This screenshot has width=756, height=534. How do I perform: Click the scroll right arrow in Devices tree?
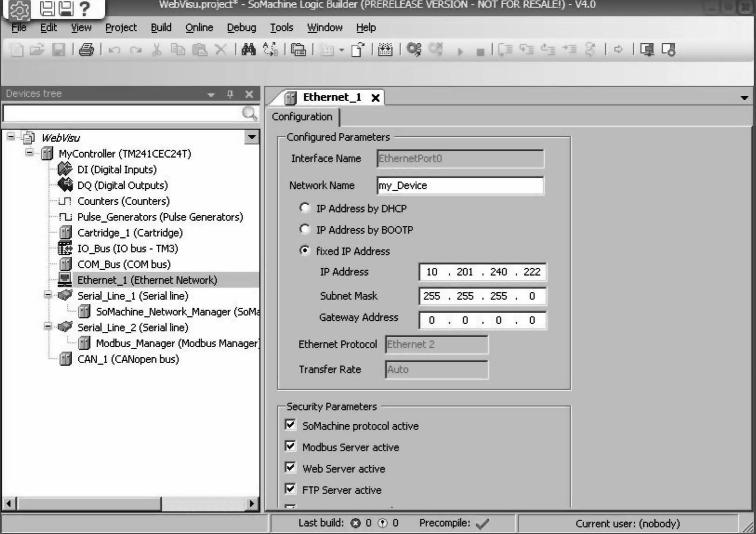tap(251, 503)
